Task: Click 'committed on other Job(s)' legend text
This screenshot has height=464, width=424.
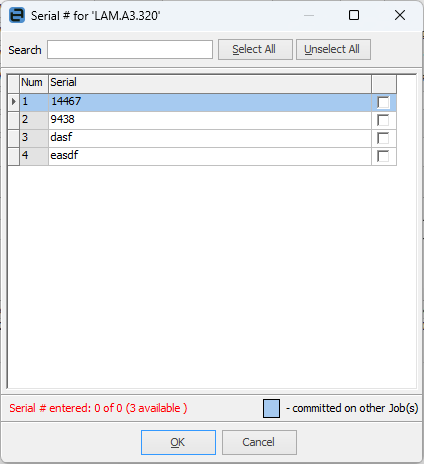Action: click(x=352, y=408)
